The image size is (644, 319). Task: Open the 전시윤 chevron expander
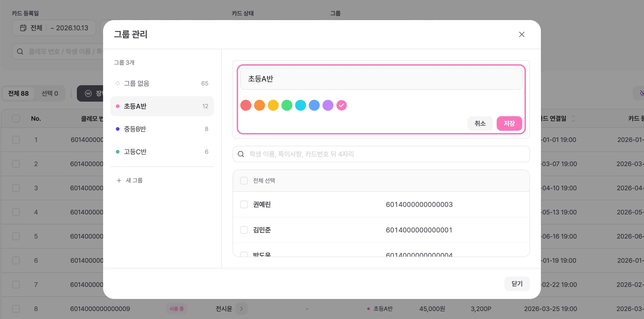click(241, 309)
